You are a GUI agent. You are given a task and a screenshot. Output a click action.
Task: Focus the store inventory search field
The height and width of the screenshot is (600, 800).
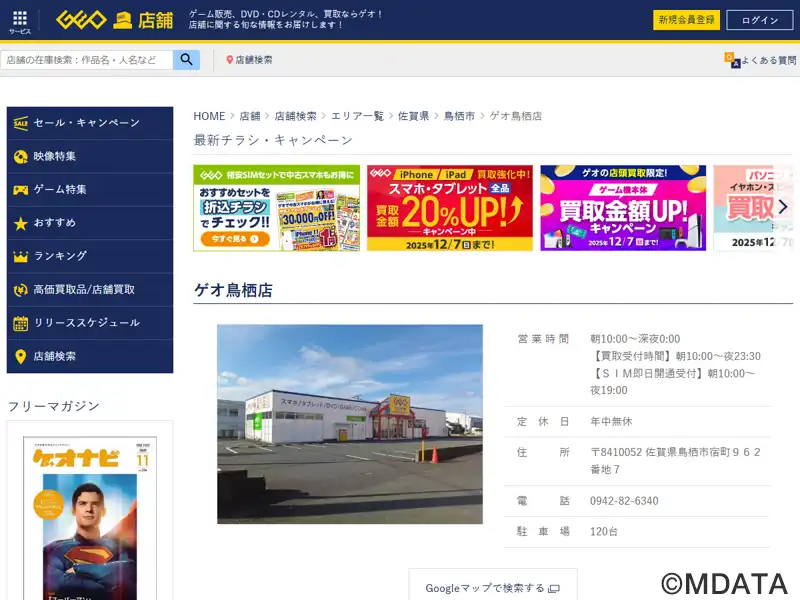(x=87, y=60)
